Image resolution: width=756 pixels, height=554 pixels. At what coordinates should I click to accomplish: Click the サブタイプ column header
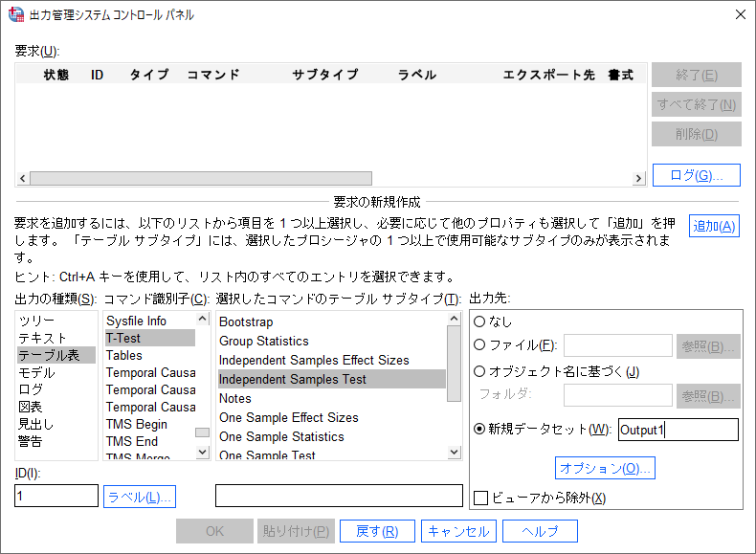pos(325,75)
